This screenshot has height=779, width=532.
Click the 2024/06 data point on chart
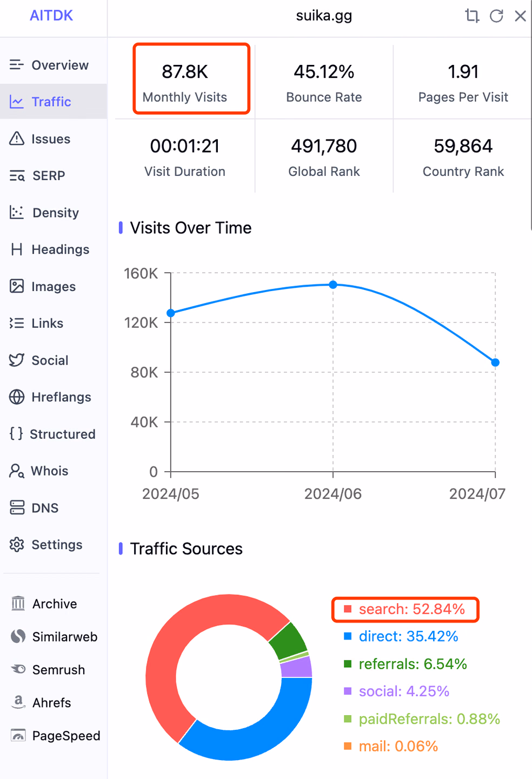click(333, 285)
